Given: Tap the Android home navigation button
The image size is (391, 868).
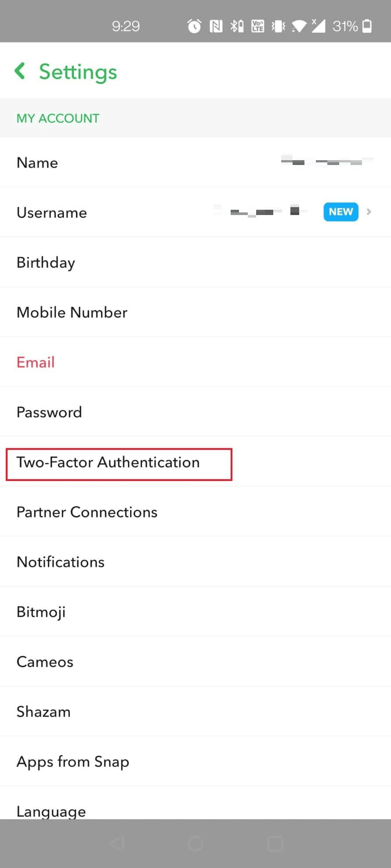Looking at the screenshot, I should click(195, 843).
